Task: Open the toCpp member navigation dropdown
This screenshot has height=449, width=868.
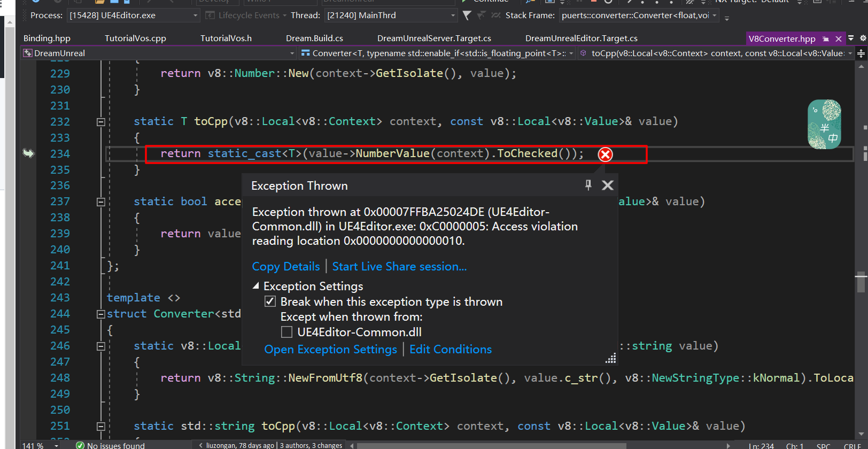Action: (716, 53)
